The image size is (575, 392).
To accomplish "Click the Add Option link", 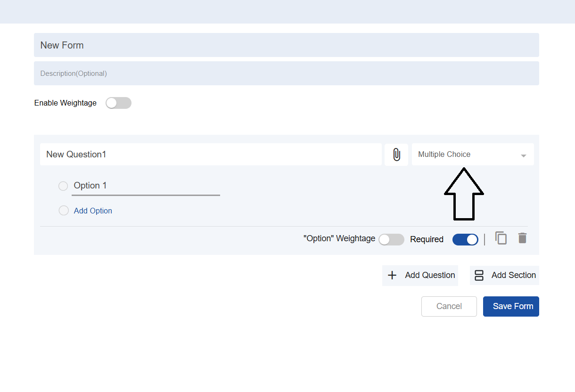I will point(93,211).
